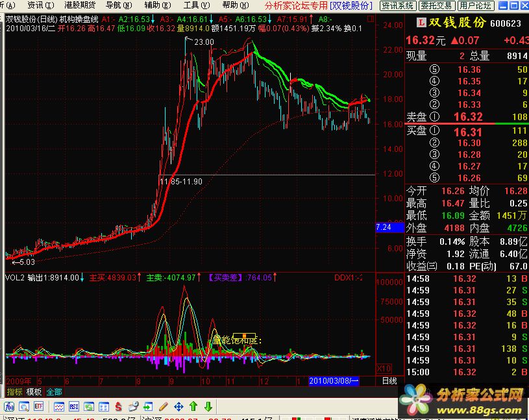Open the RSI indicator icon
529x420 pixels.
[74, 406]
